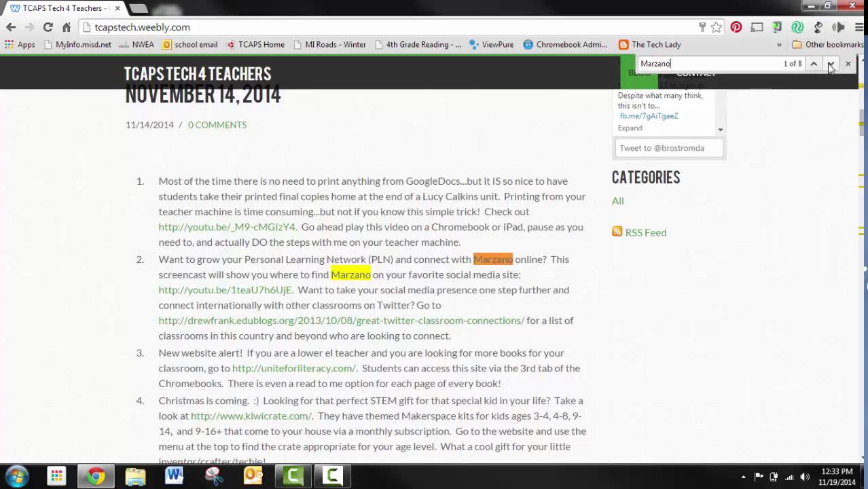The width and height of the screenshot is (868, 489).
Task: Open the Chrome apps launcher on taskbar
Action: coord(56,476)
